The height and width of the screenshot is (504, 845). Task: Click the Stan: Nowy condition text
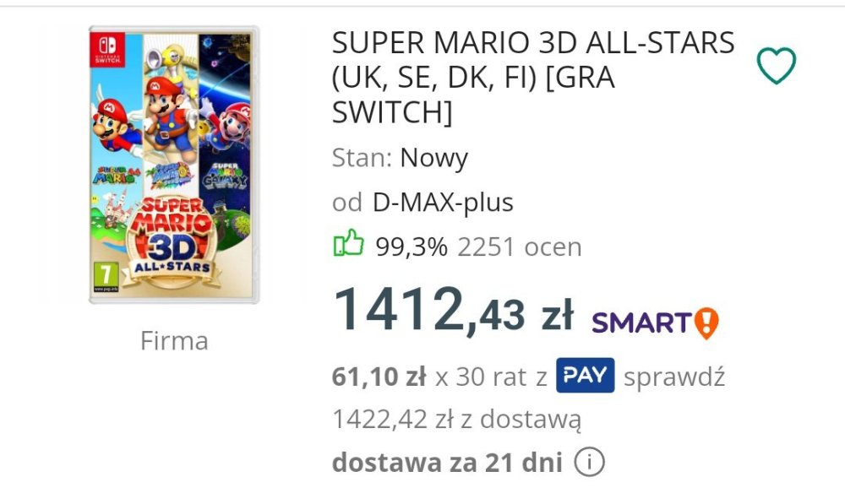(x=400, y=158)
